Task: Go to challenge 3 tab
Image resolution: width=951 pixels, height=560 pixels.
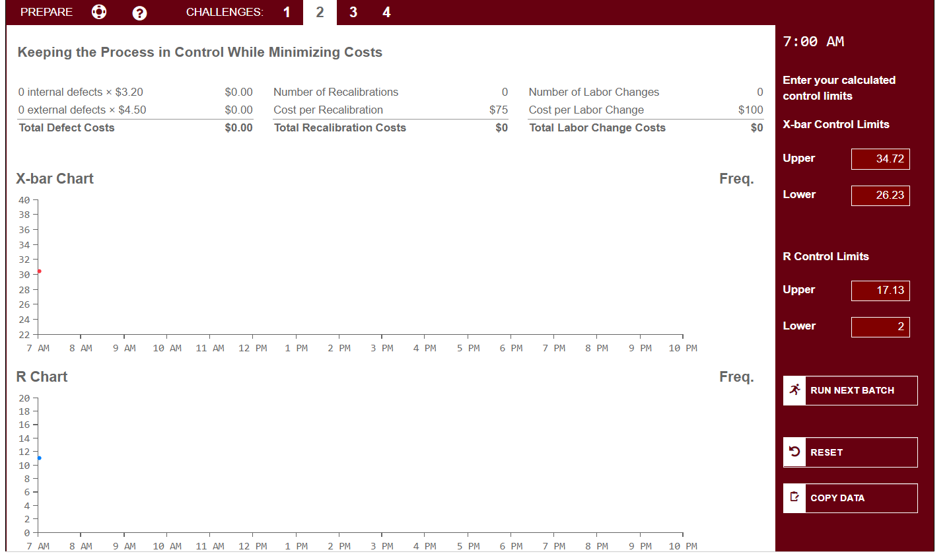Action: [x=353, y=12]
